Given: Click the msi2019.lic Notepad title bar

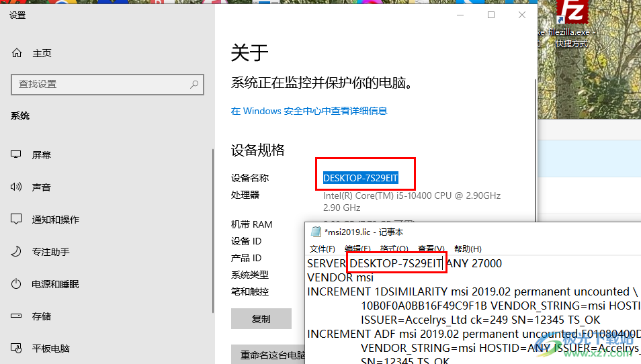Looking at the screenshot, I should (x=473, y=232).
